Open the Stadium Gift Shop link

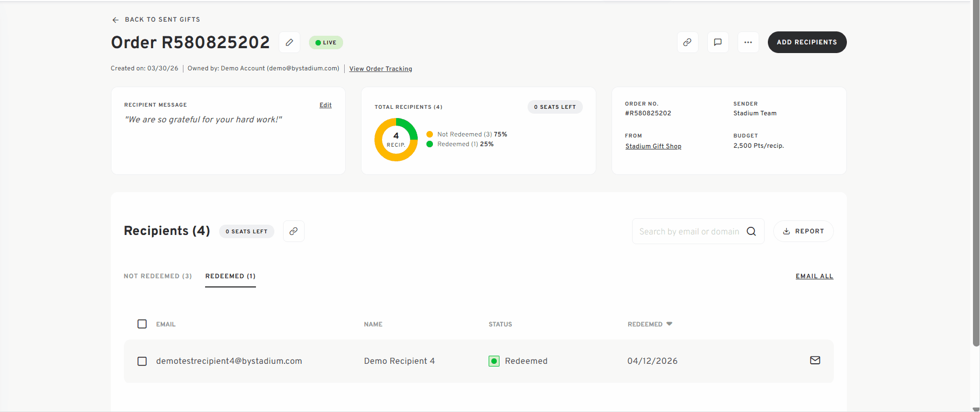pos(653,146)
